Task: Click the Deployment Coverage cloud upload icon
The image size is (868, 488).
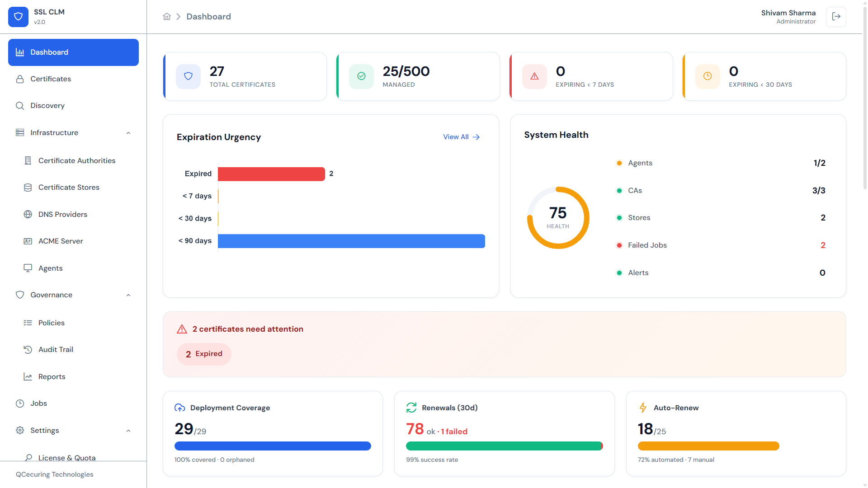Action: [x=179, y=408]
